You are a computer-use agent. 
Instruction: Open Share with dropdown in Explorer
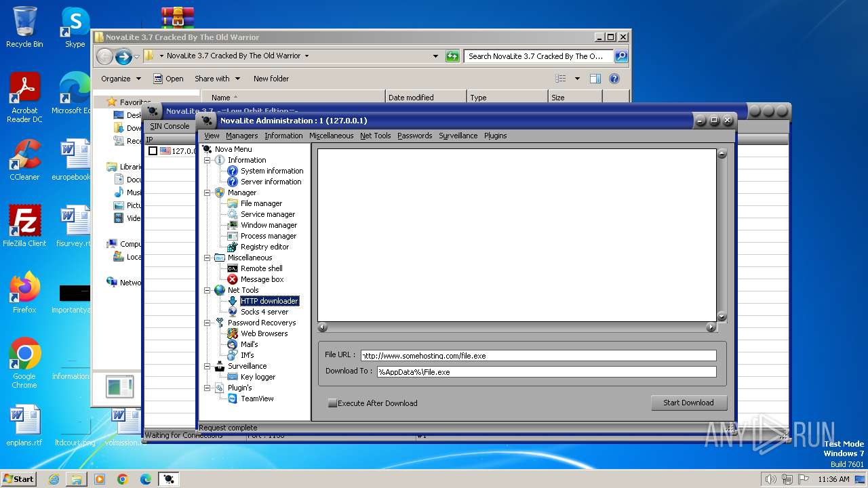coord(217,79)
